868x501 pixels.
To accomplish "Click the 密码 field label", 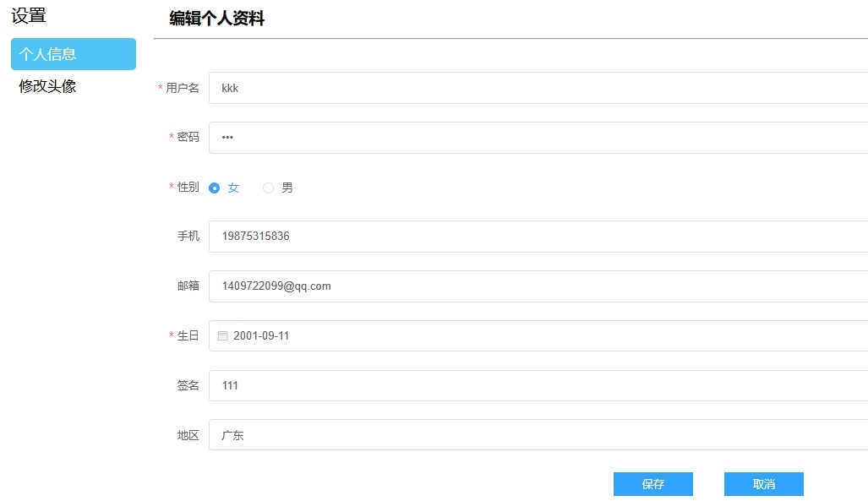I will pos(188,137).
